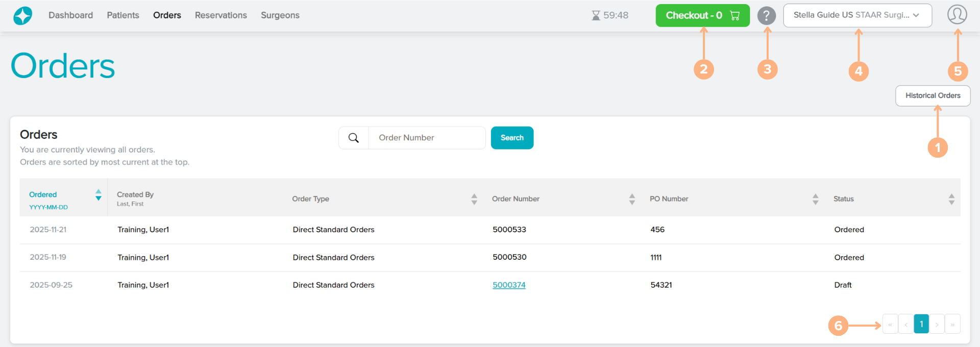Go to the Dashboard tab
The image size is (980, 347).
click(70, 15)
